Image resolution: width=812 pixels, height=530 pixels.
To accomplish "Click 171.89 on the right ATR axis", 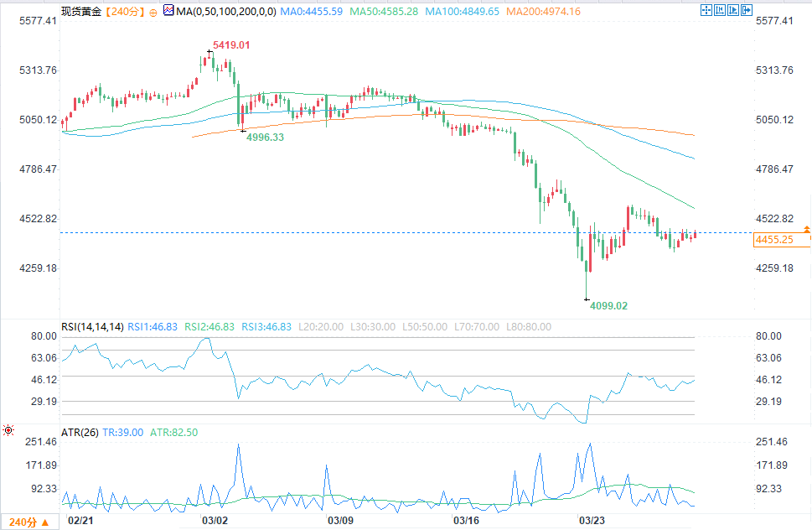I will tap(772, 465).
